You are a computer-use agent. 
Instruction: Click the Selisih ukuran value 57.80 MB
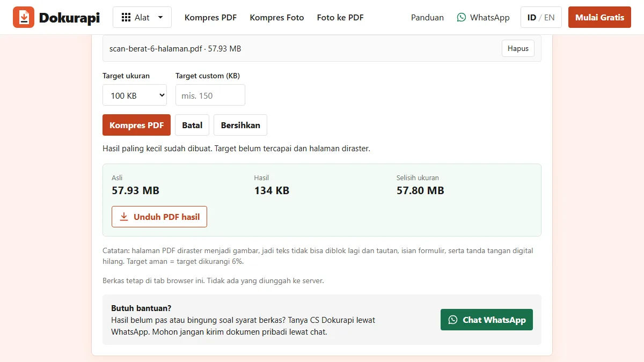420,190
